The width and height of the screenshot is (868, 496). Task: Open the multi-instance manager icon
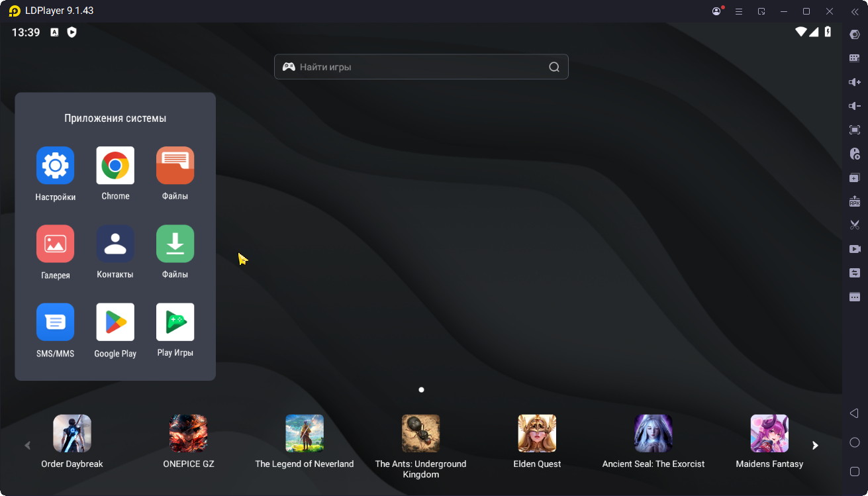click(855, 177)
